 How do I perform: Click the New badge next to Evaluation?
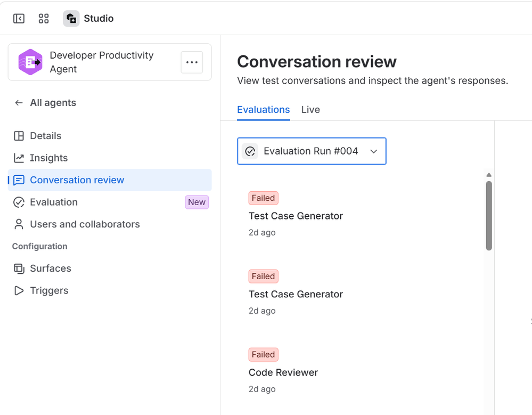point(197,202)
